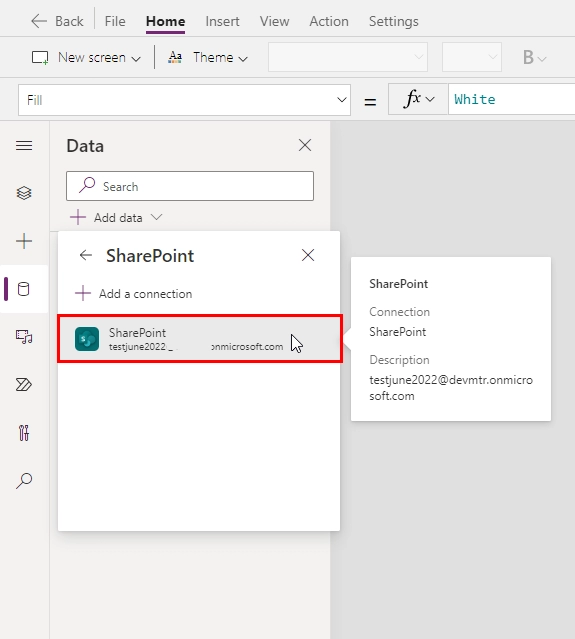Go back from SharePoint connector list
The width and height of the screenshot is (575, 639).
[x=86, y=256]
